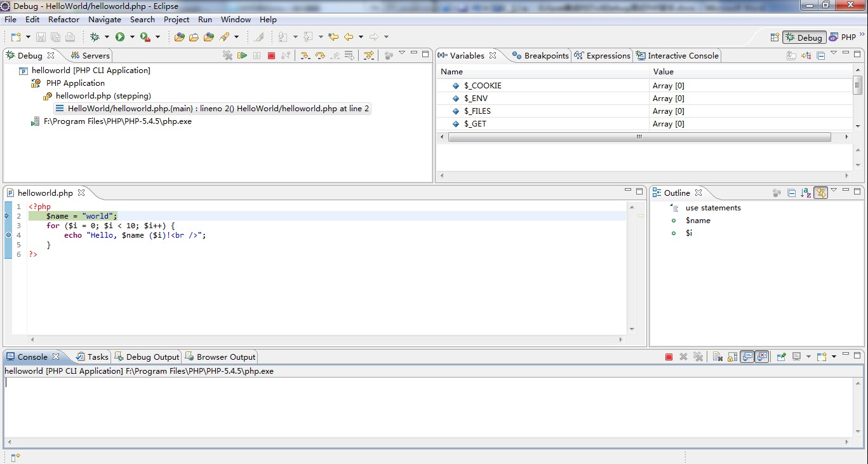Image resolution: width=868 pixels, height=464 pixels.
Task: Open the Debug view menu triangle
Action: 402,54
